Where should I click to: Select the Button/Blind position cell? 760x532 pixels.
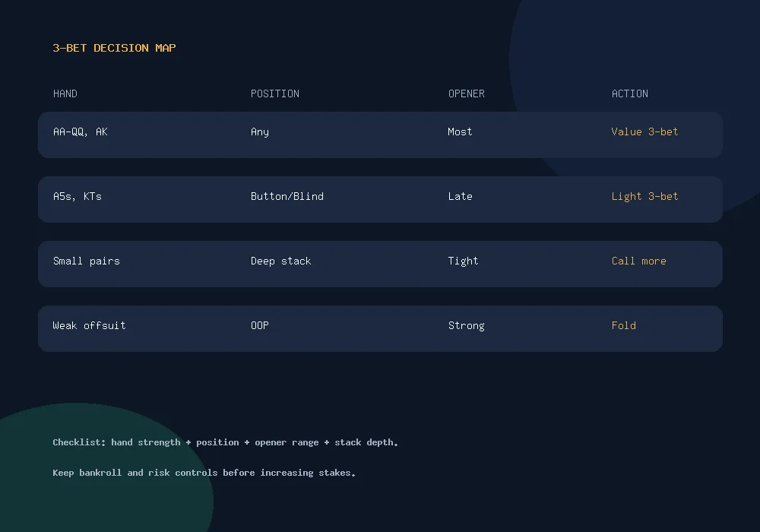pos(287,196)
